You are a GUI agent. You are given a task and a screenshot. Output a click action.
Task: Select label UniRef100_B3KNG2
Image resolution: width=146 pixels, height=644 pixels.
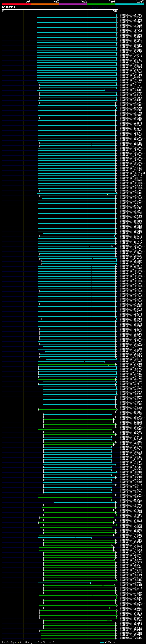(131, 361)
